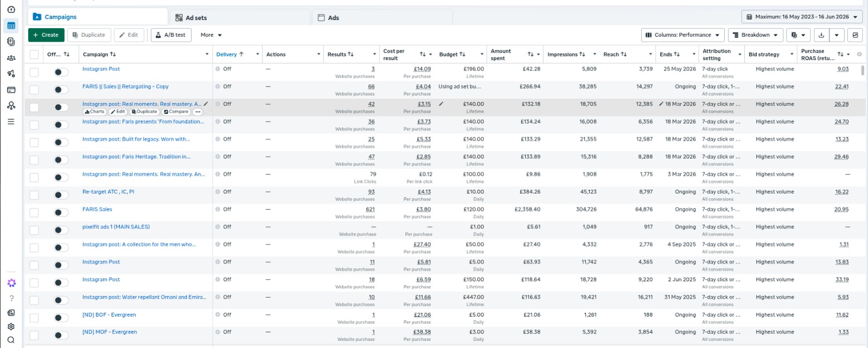The image size is (868, 348).
Task: Open Columns: Performance dropdown
Action: [x=682, y=35]
